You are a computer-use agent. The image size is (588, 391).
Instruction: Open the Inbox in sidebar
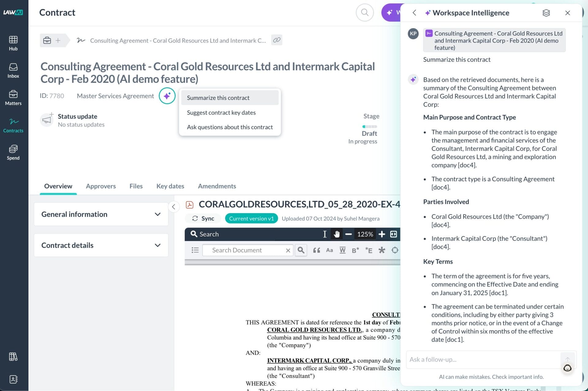point(13,70)
